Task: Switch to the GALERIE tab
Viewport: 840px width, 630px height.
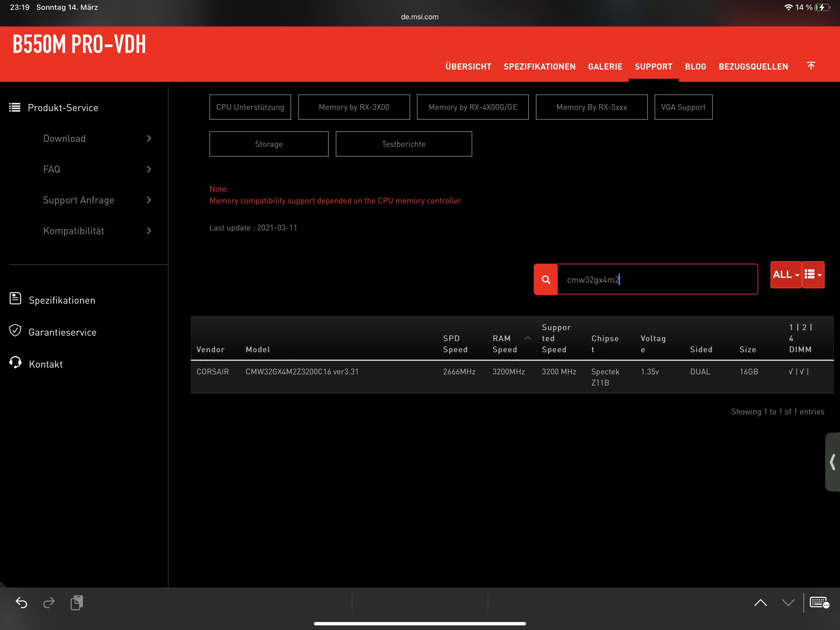Action: (605, 66)
